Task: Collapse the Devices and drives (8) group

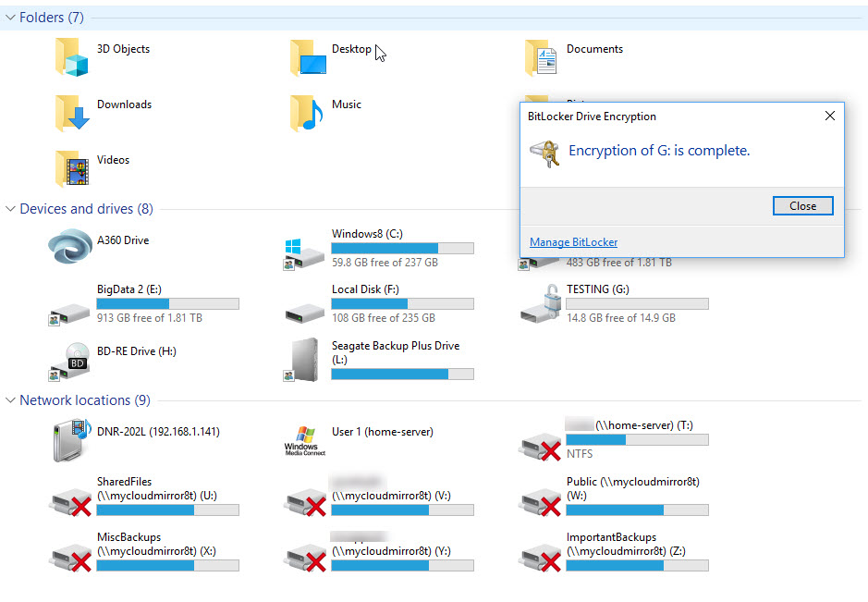Action: 10,209
